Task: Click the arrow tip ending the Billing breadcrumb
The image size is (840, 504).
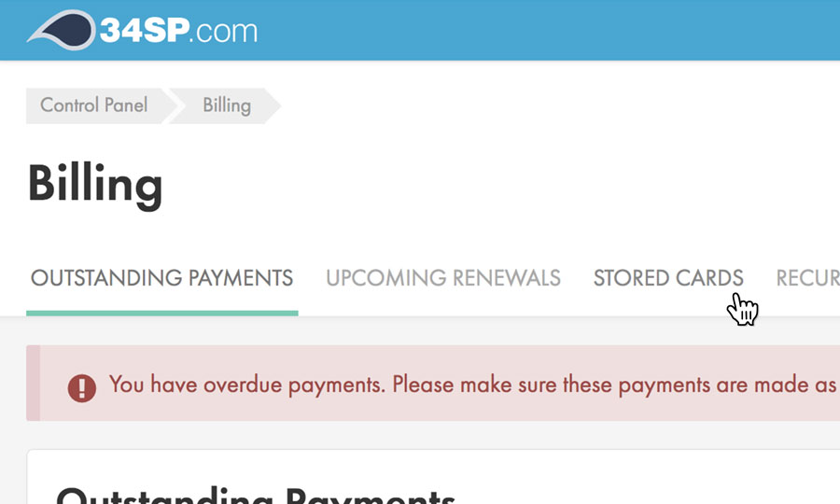Action: click(273, 105)
